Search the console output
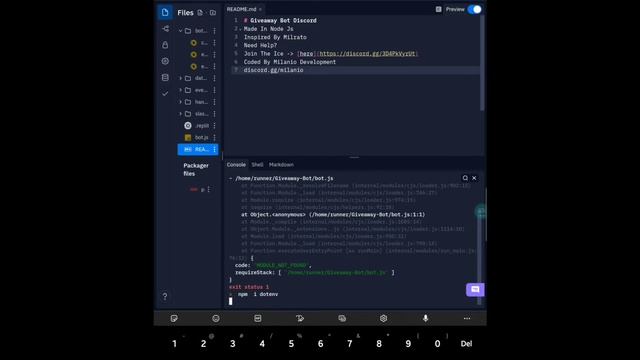The height and width of the screenshot is (360, 640). tap(465, 178)
